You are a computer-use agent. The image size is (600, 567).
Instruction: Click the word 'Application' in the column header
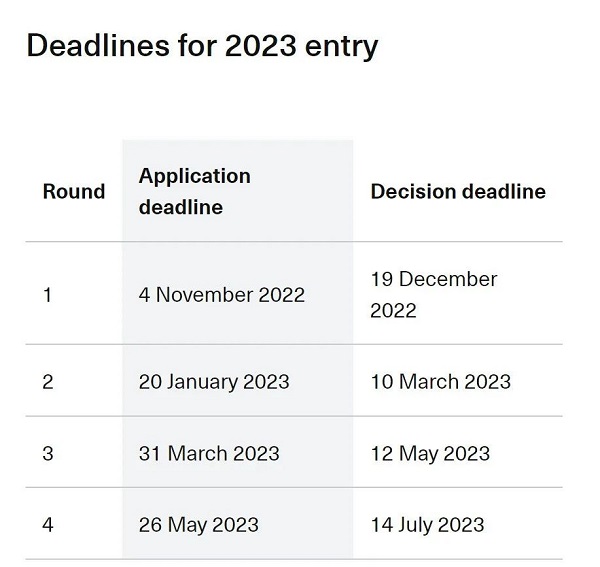pos(195,176)
